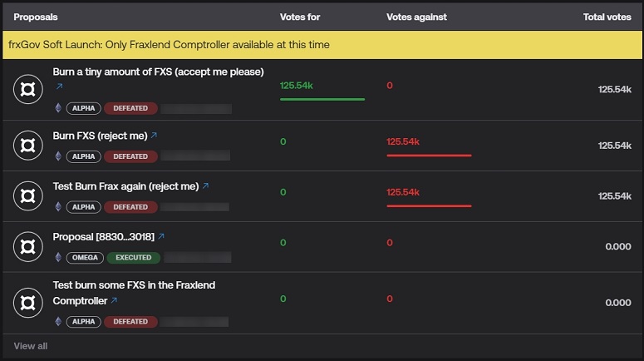The image size is (644, 361).
Task: Click Frax logo icon beside 'Burn a tiny amount' proposal
Action: [28, 89]
